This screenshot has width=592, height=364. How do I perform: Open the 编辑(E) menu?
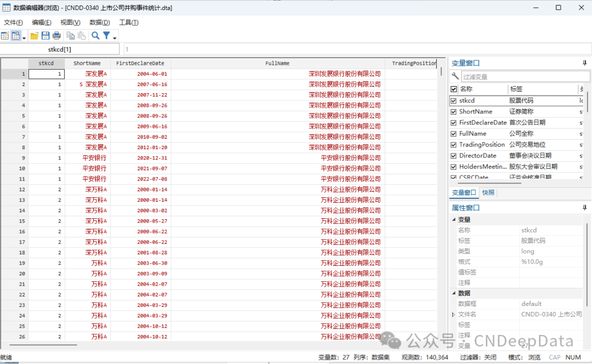click(42, 22)
